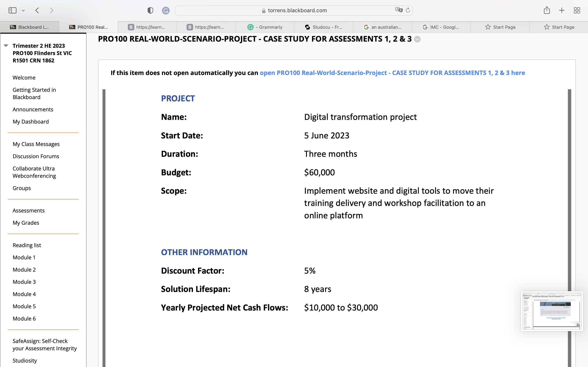Expand the browser tab list chevron
The image size is (588, 367).
tap(23, 11)
